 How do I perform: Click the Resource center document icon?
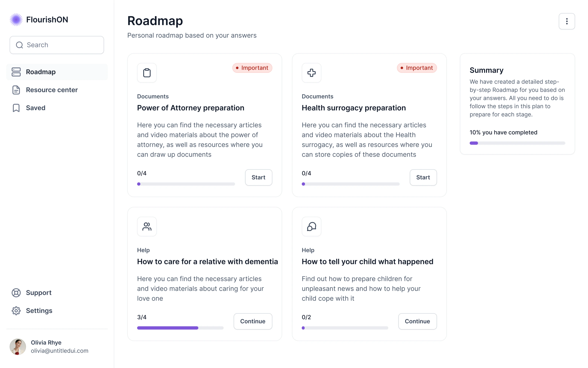pyautogui.click(x=16, y=90)
